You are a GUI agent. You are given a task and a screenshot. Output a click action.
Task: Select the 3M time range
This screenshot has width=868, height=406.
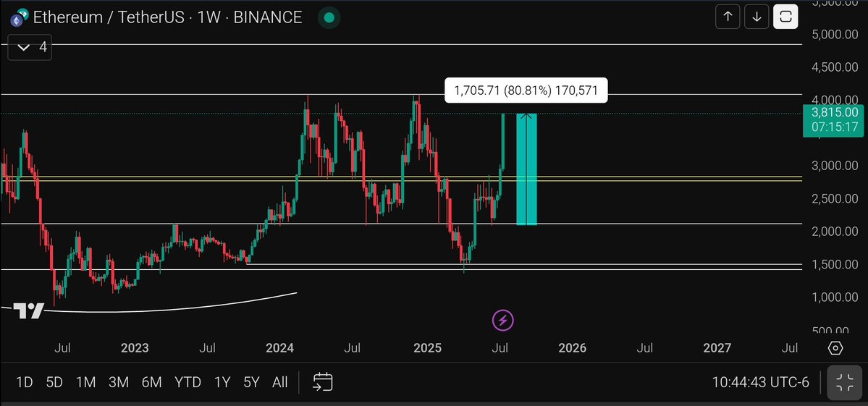[x=119, y=382]
